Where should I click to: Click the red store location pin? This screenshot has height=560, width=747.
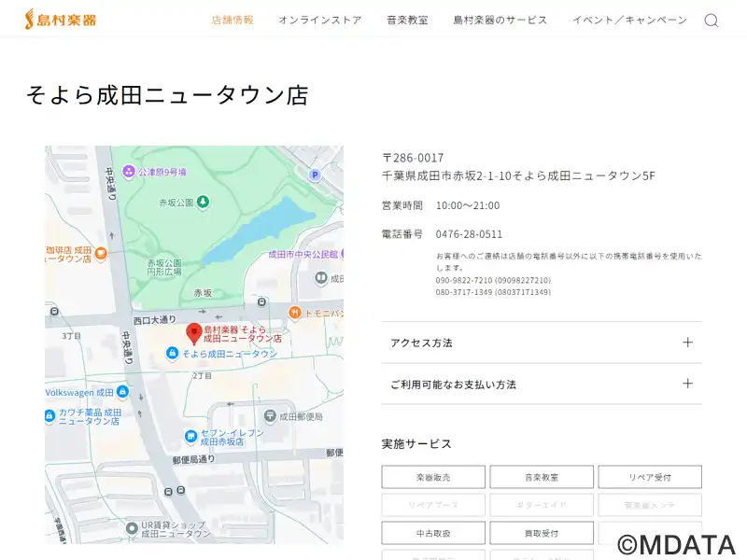194,333
